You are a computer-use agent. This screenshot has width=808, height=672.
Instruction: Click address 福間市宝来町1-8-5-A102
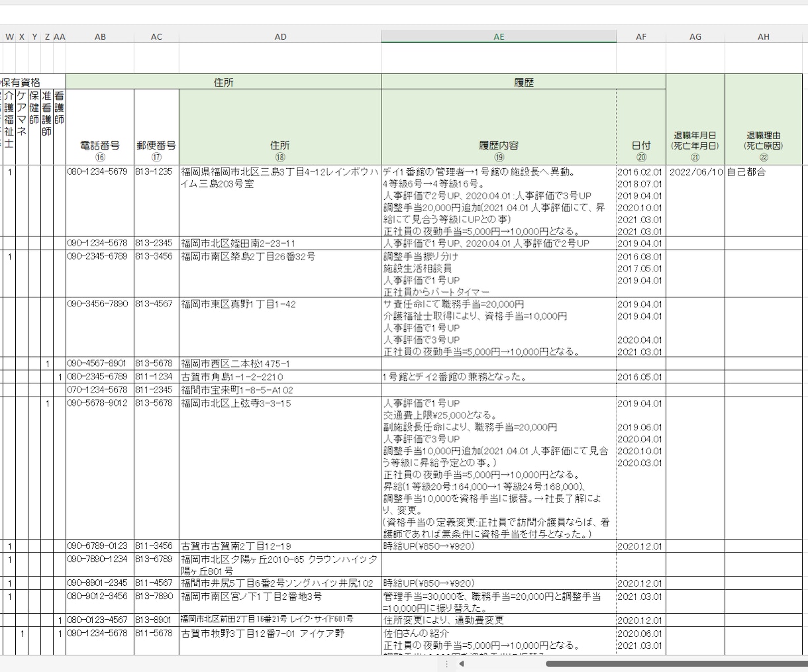[x=280, y=390]
